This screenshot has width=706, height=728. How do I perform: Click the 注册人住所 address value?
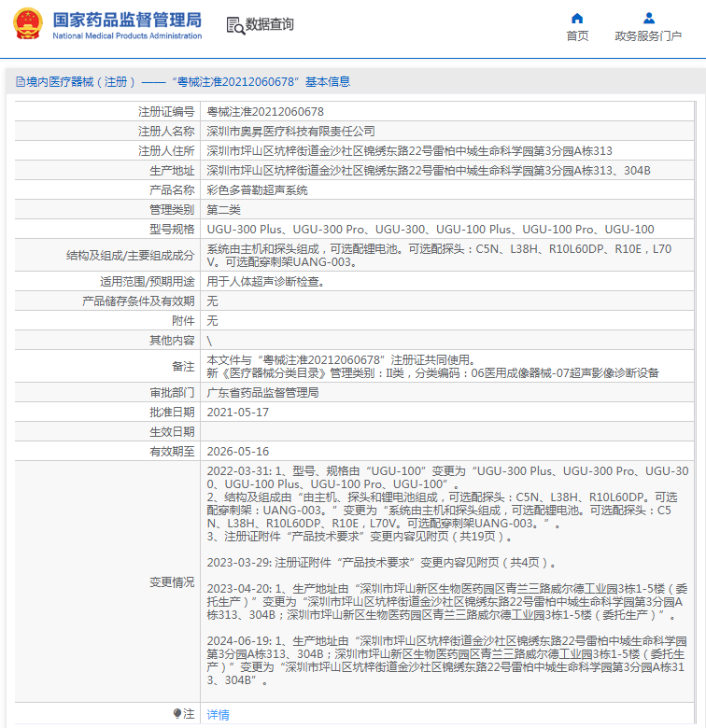point(409,151)
